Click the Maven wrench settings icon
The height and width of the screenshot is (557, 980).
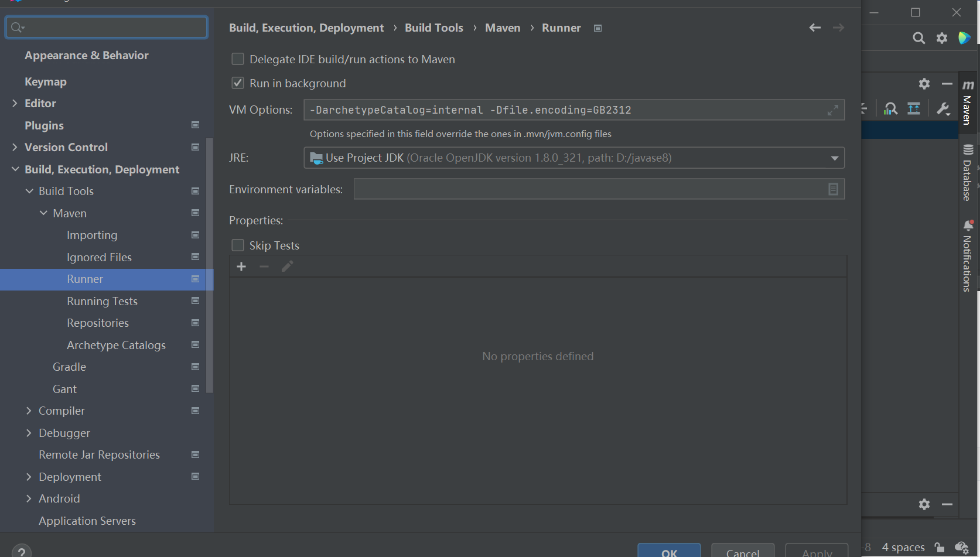[943, 109]
